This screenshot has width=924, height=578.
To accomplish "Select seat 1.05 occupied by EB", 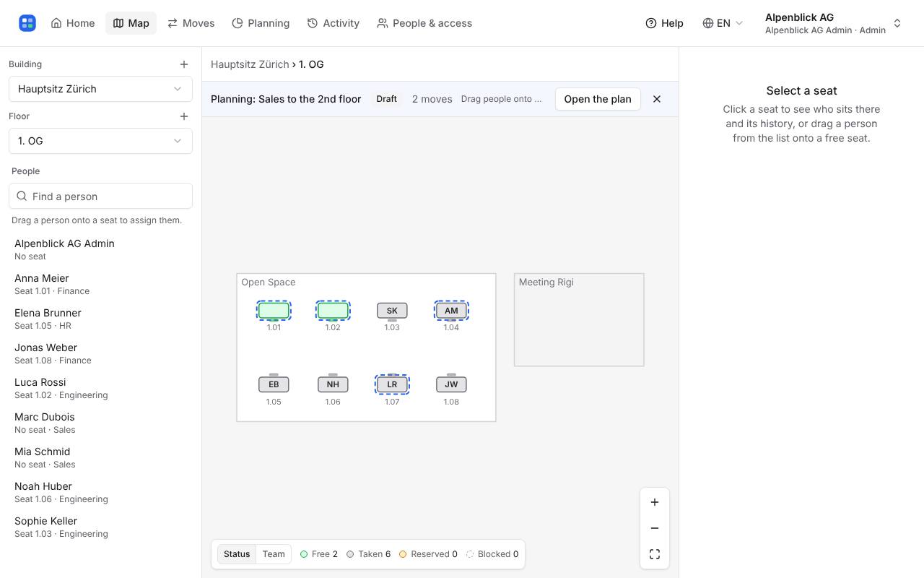I will point(274,384).
